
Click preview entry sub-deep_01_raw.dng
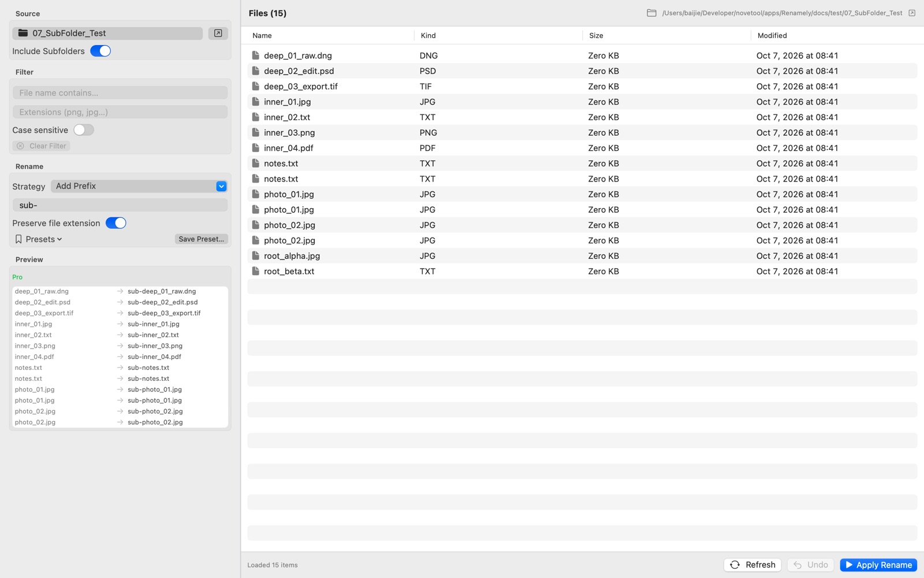(162, 291)
